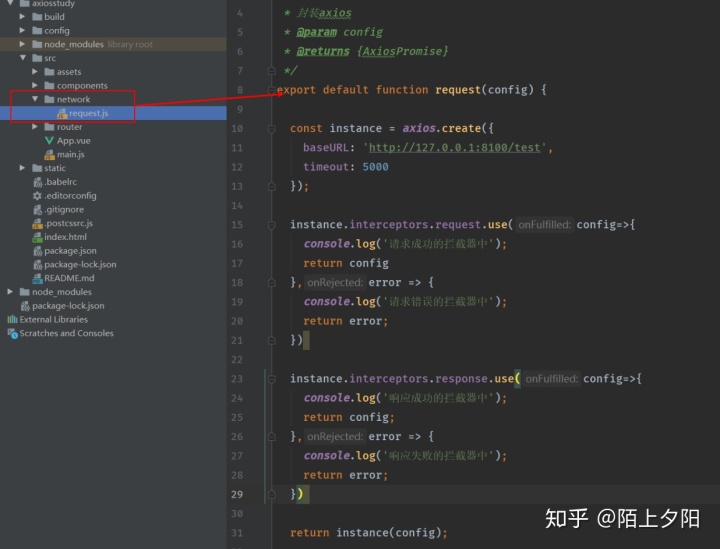
Task: Expand the config folder arrow
Action: (22, 30)
